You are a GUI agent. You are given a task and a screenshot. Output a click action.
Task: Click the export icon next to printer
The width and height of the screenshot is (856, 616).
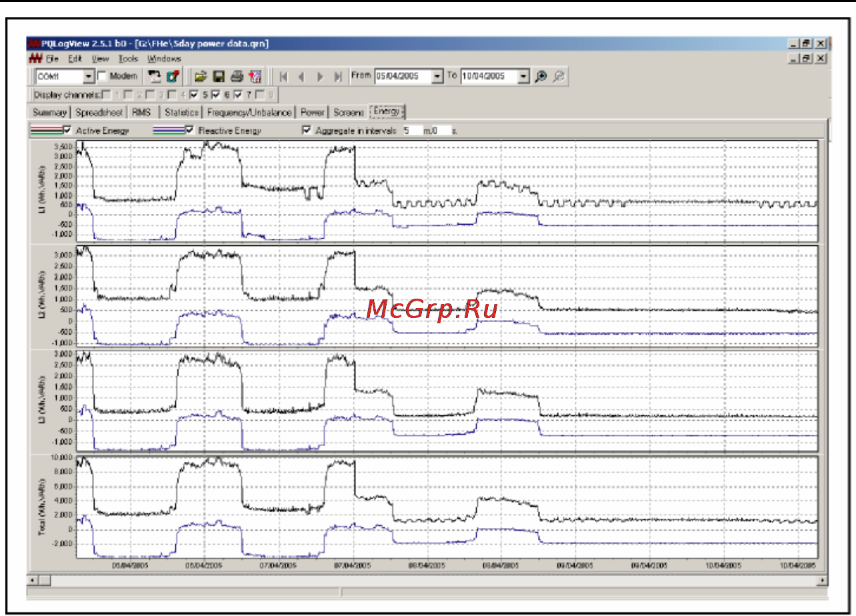255,76
